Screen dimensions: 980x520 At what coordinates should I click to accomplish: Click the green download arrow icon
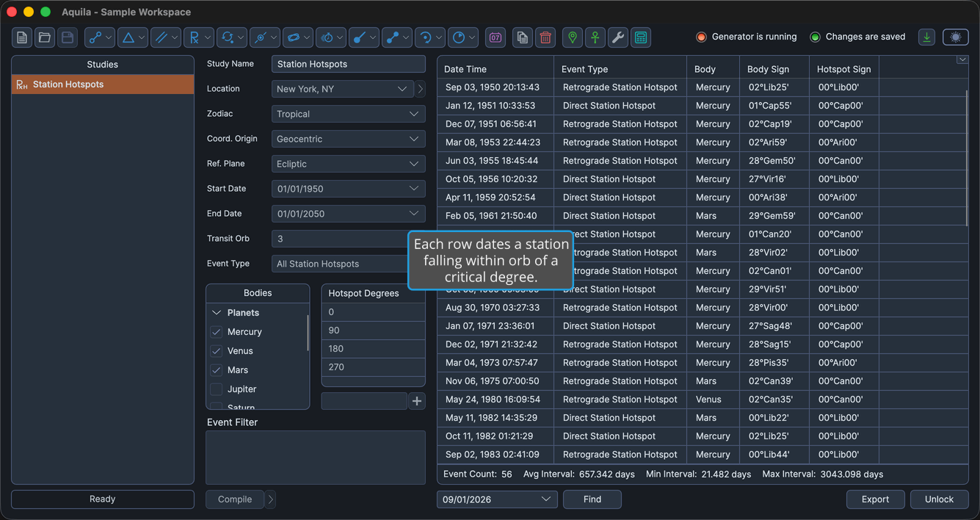coord(927,37)
